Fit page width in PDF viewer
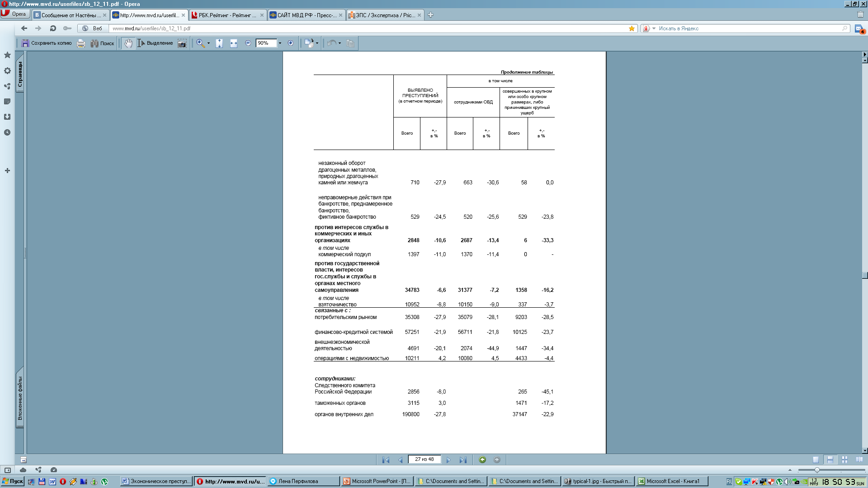This screenshot has width=868, height=488. coord(234,43)
